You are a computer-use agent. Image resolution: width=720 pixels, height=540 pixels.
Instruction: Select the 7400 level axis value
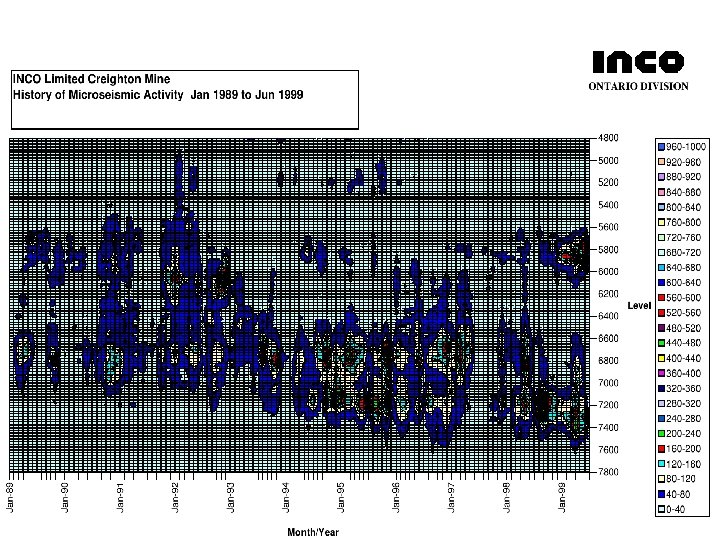coord(608,428)
